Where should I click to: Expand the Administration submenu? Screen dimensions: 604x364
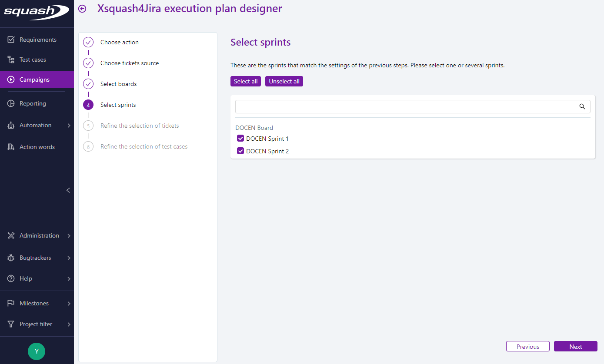39,235
